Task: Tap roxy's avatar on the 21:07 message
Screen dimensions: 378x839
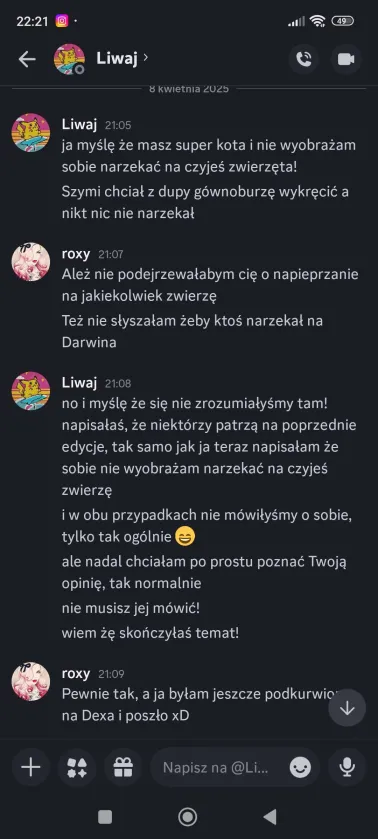Action: pyautogui.click(x=31, y=262)
